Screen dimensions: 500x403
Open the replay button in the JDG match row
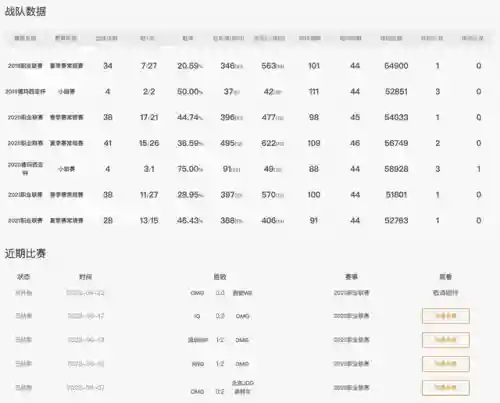(446, 388)
